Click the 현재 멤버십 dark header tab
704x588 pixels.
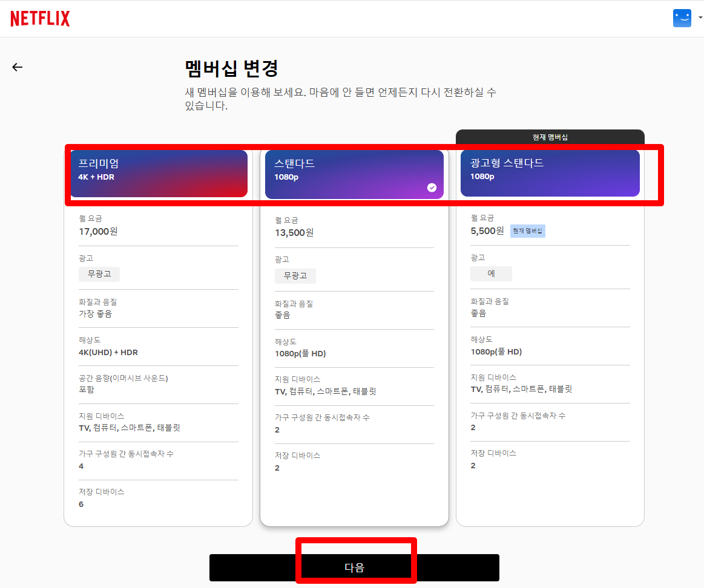click(x=550, y=137)
